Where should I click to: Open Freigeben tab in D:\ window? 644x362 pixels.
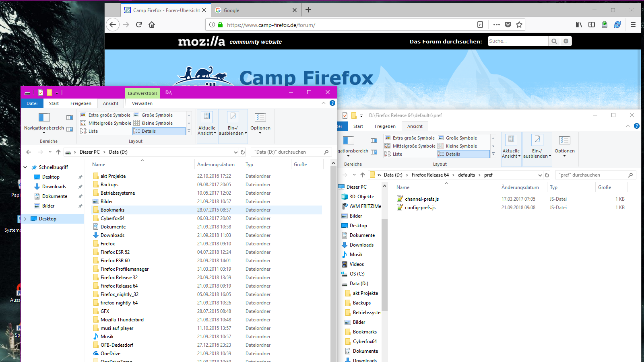pos(81,103)
